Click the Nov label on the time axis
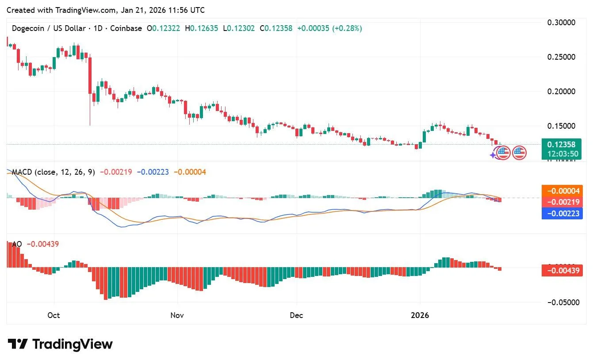The height and width of the screenshot is (364, 593). [177, 315]
